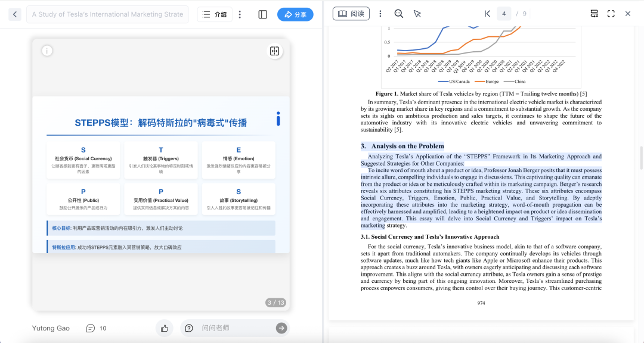Switch to the 介绍 tab

tap(215, 14)
